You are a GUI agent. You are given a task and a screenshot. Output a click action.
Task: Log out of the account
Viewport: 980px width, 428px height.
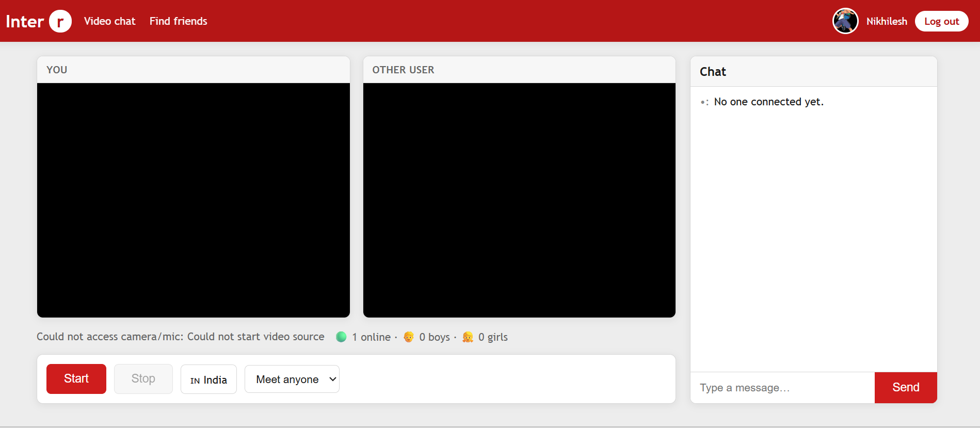tap(941, 21)
